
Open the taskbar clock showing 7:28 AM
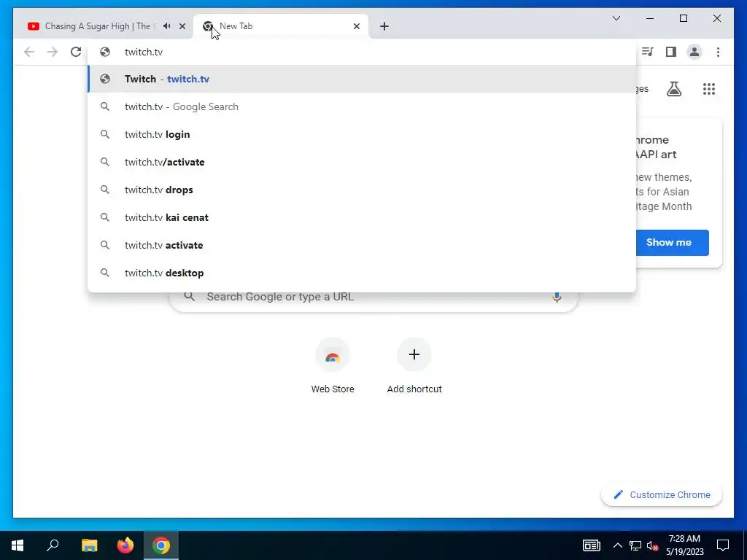pyautogui.click(x=684, y=545)
